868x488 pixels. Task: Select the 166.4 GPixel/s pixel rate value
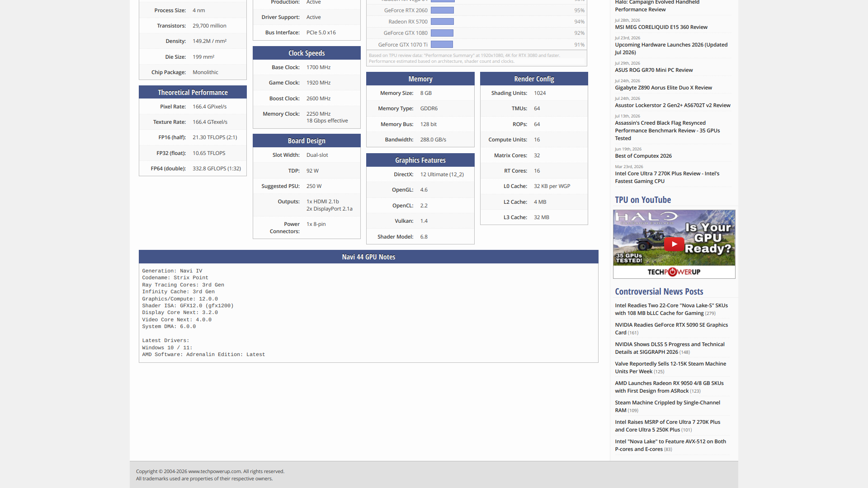pyautogui.click(x=209, y=107)
